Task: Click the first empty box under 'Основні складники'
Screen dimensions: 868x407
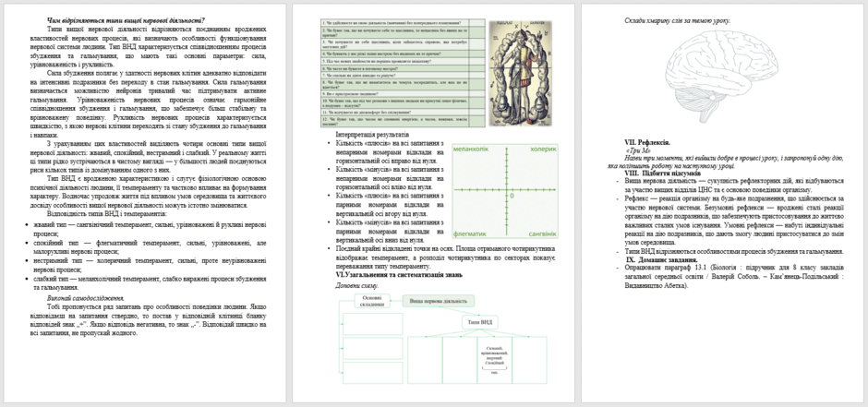Action: [372, 324]
